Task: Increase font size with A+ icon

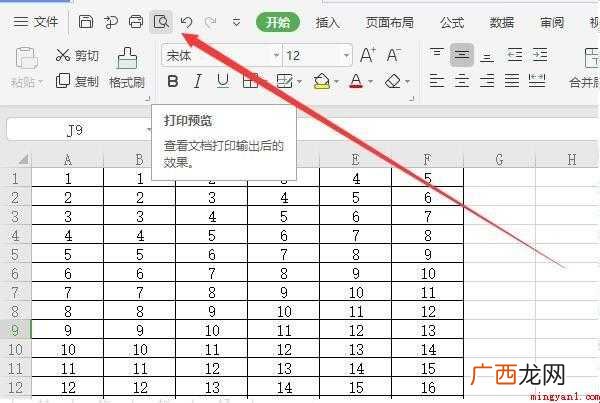Action: (x=368, y=55)
